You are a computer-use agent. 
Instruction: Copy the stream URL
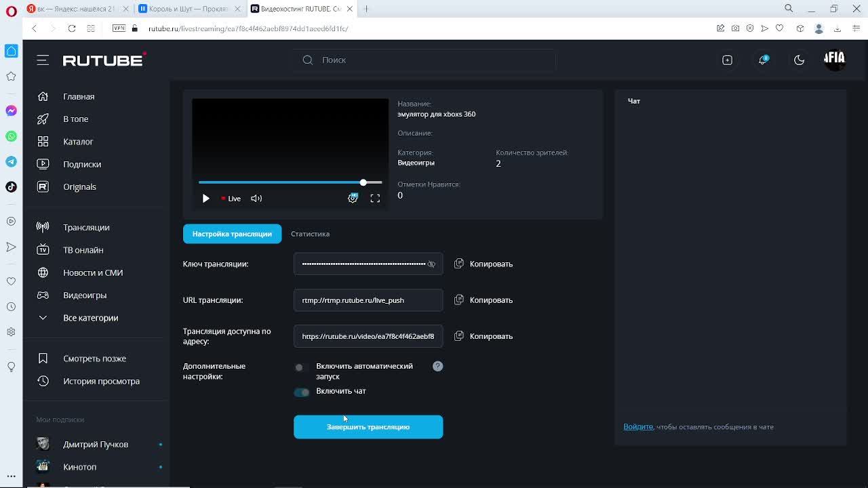pos(484,300)
